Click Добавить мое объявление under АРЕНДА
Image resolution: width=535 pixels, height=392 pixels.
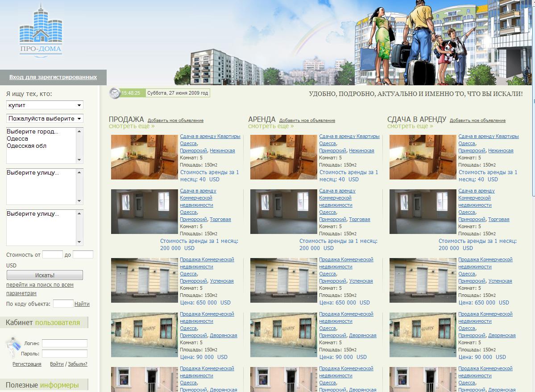tap(307, 121)
